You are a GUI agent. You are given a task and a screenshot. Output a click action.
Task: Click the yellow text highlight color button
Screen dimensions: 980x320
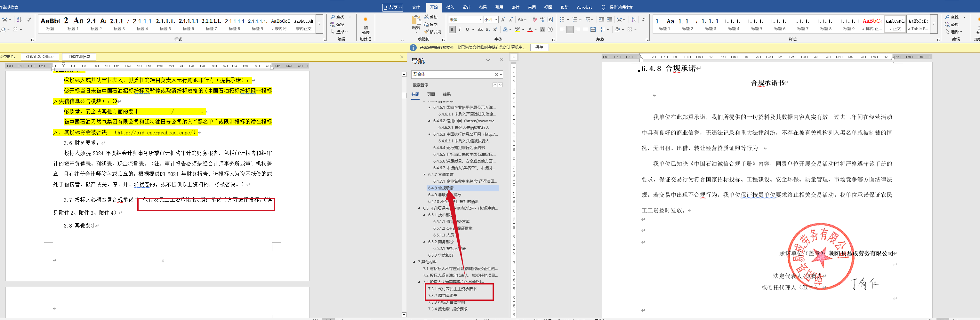(518, 29)
